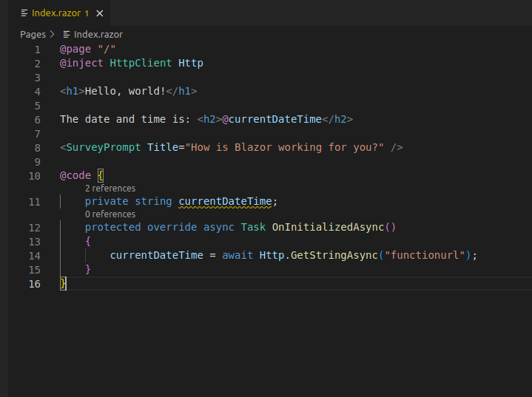
Task: Show the "2 references" code lens
Action: coord(110,189)
